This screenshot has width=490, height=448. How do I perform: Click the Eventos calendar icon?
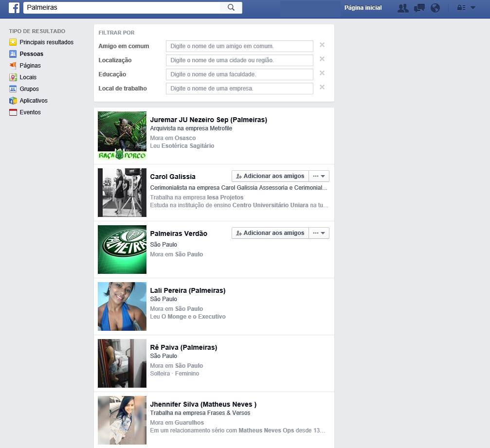pos(13,112)
